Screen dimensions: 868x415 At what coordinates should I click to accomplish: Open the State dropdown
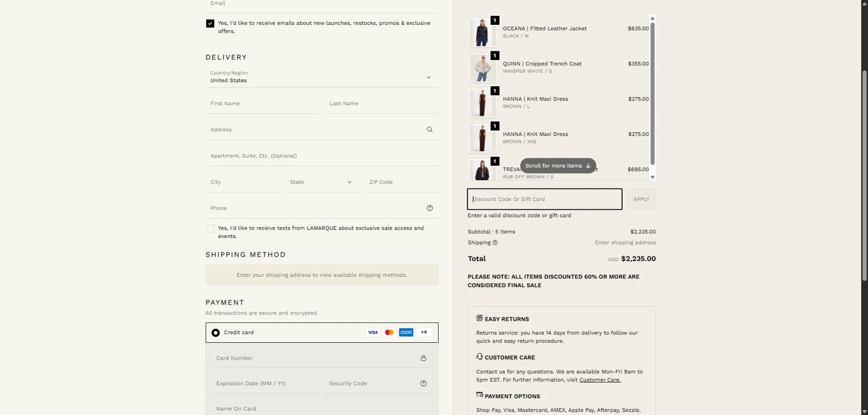coord(321,182)
